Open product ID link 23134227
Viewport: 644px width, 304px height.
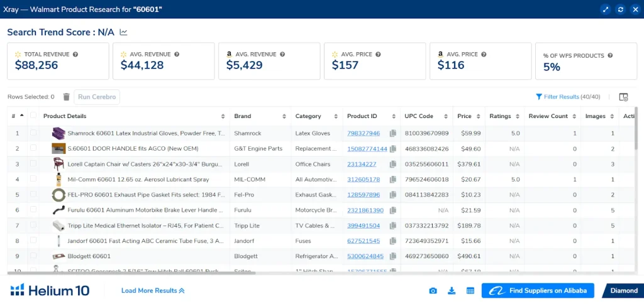[362, 164]
